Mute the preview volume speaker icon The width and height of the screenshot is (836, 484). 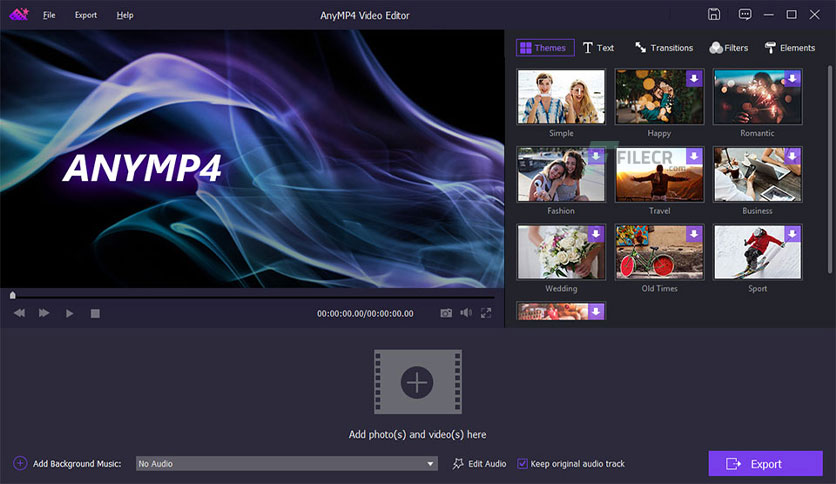pos(466,312)
